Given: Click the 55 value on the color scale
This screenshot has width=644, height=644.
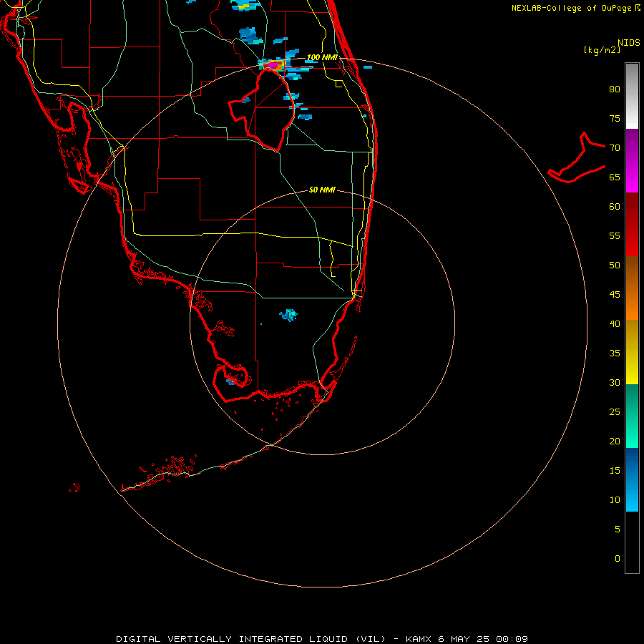Looking at the screenshot, I should pos(615,236).
